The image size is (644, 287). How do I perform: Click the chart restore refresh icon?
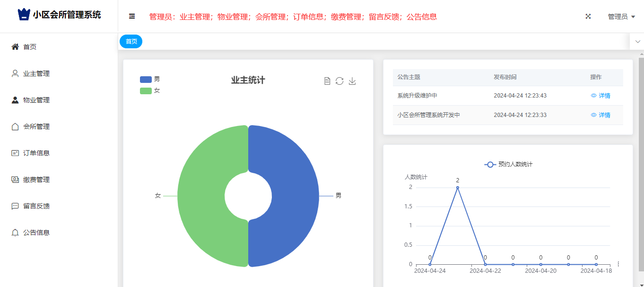(339, 81)
